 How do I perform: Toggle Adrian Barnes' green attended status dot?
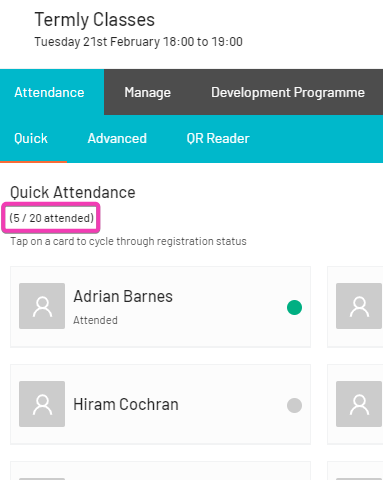[294, 307]
